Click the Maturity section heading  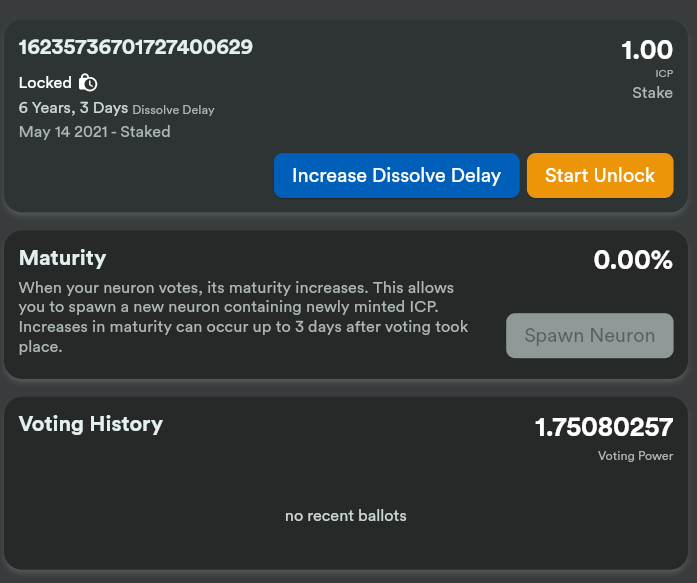coord(62,258)
